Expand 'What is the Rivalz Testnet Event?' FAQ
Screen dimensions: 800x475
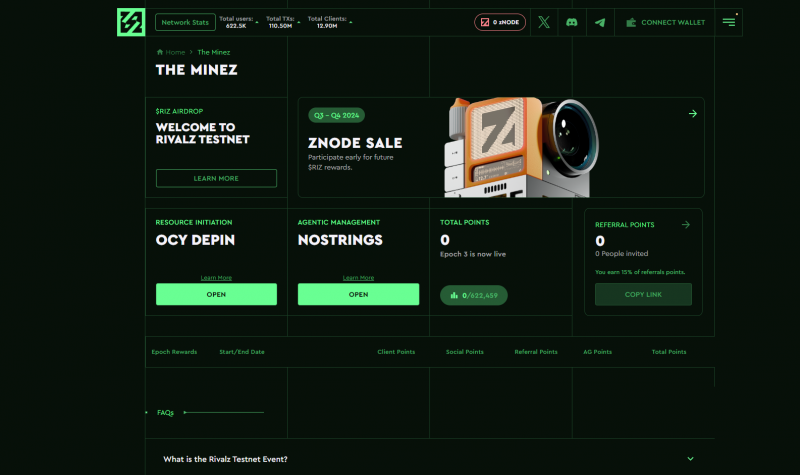coord(690,458)
